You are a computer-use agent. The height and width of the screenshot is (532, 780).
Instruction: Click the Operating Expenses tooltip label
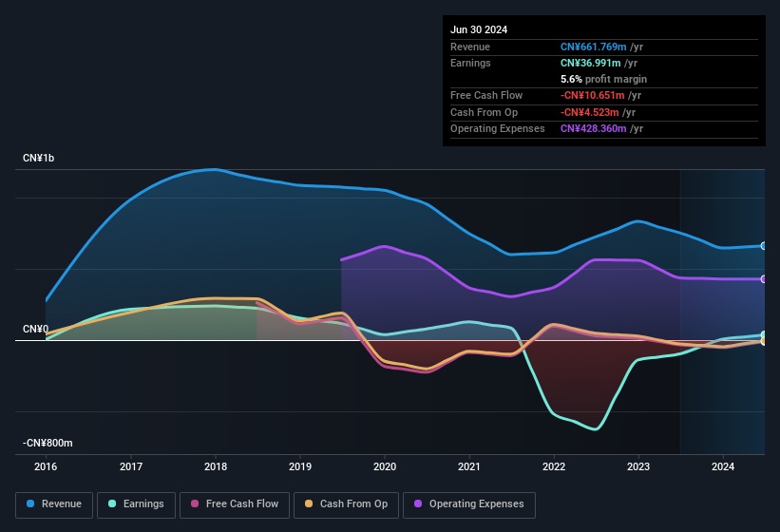[x=498, y=129]
